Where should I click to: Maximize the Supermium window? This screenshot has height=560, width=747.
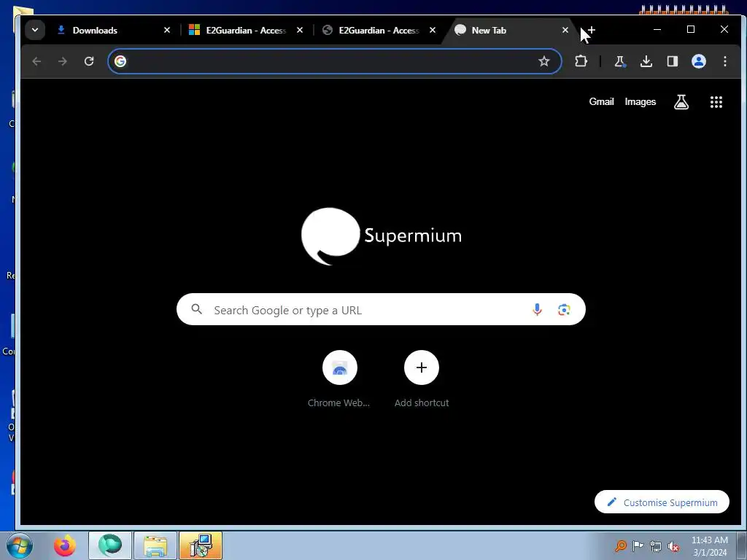[x=691, y=29]
